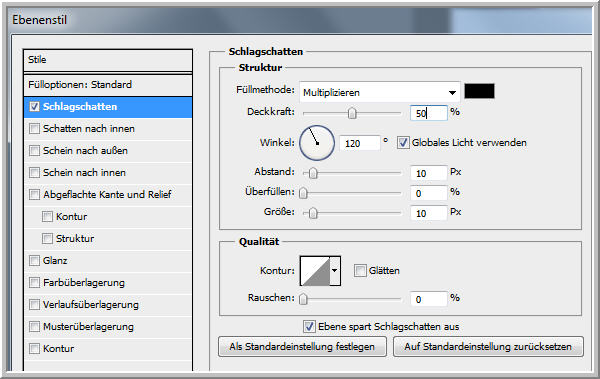Tick the Struktur sub-option checkbox
The width and height of the screenshot is (600, 379).
[x=47, y=239]
